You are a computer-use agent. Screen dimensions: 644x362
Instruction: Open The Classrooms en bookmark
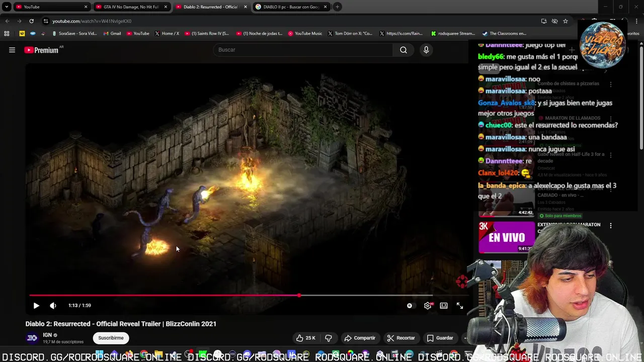pos(504,34)
